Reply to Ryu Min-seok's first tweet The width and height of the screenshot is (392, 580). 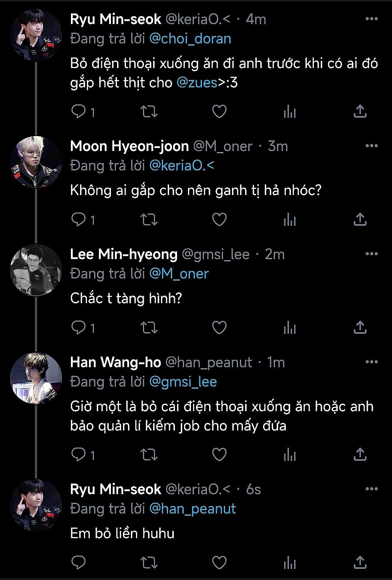click(78, 111)
